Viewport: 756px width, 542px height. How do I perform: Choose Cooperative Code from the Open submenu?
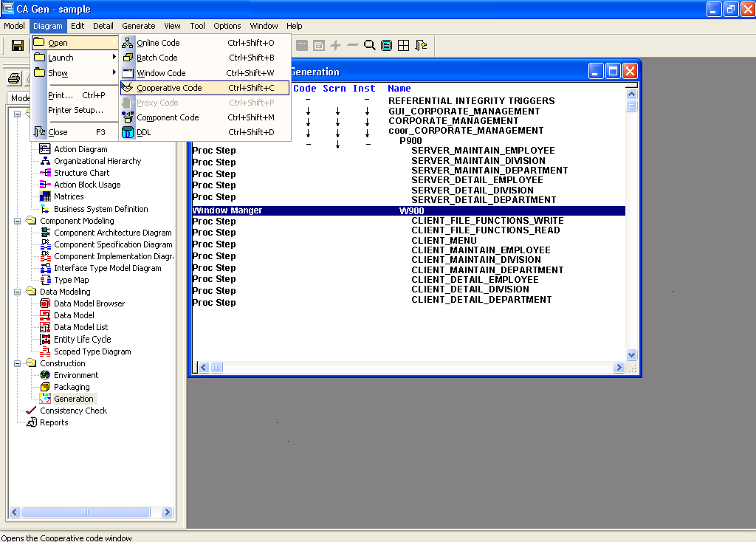(169, 88)
